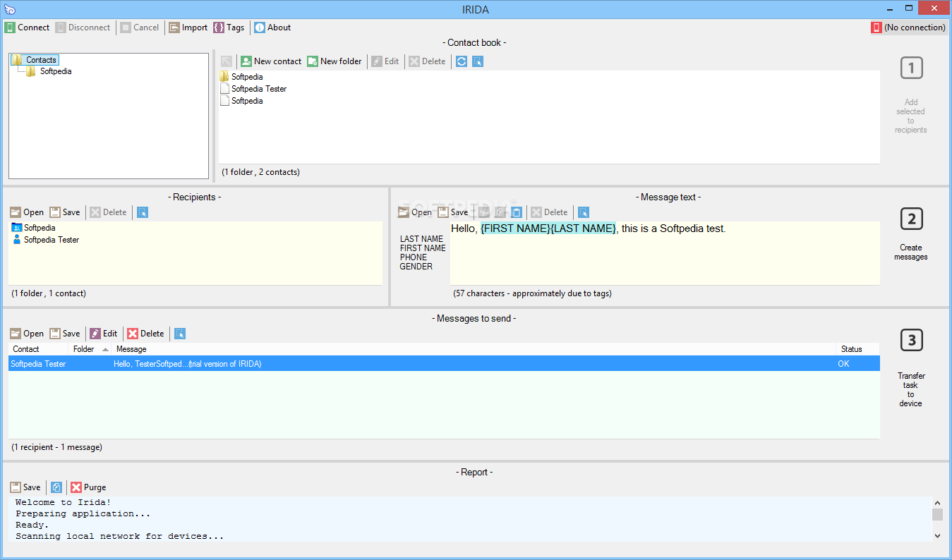Save the Messages to send list
Image resolution: width=952 pixels, height=560 pixels.
[65, 334]
